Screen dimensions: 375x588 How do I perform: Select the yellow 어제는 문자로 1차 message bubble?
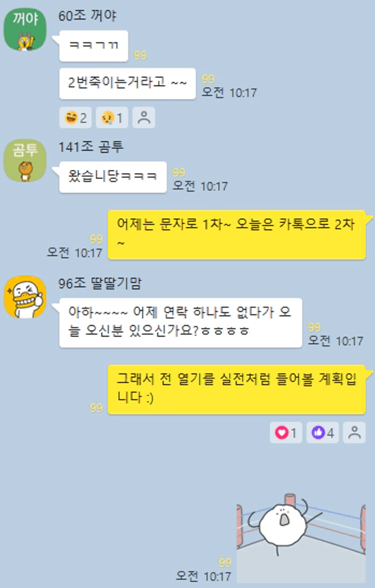[237, 234]
